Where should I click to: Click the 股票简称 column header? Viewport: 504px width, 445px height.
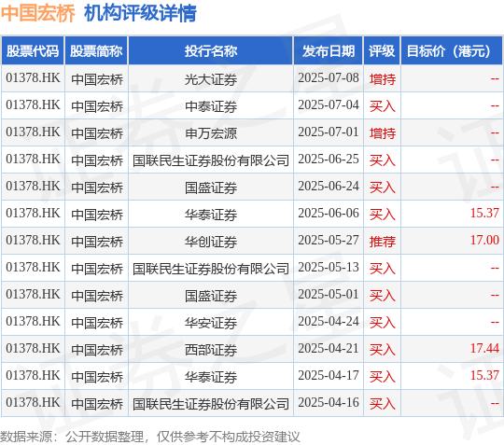(x=96, y=51)
